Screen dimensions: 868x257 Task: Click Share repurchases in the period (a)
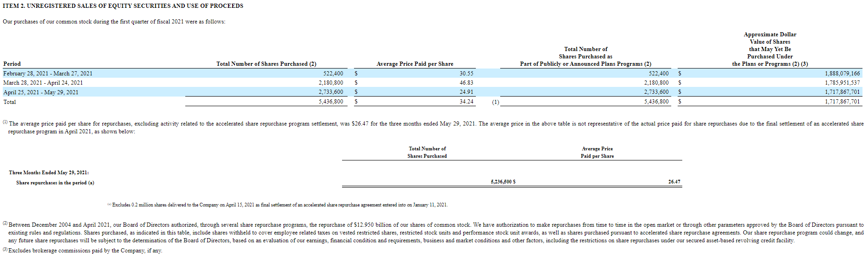click(x=55, y=183)
